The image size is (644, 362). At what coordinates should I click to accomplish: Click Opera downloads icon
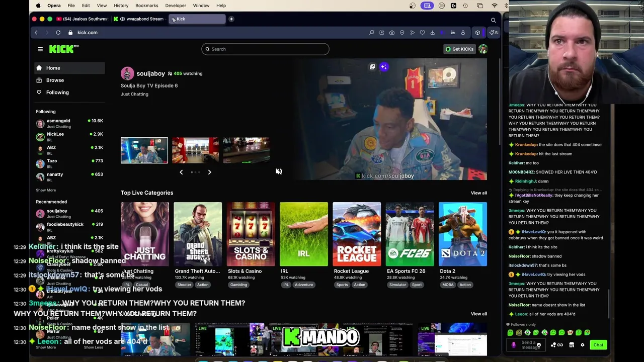[x=432, y=33]
